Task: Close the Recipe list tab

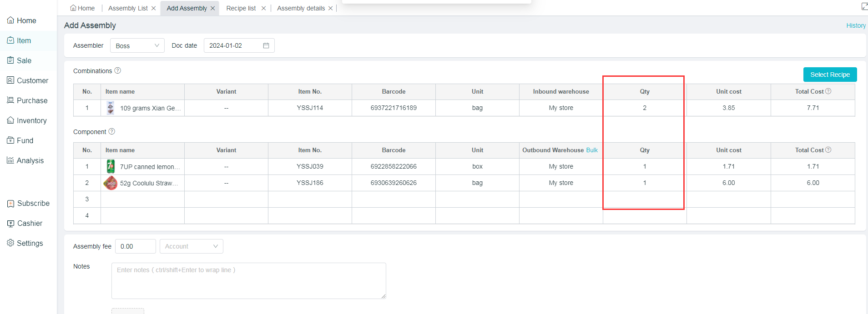Action: coord(263,8)
